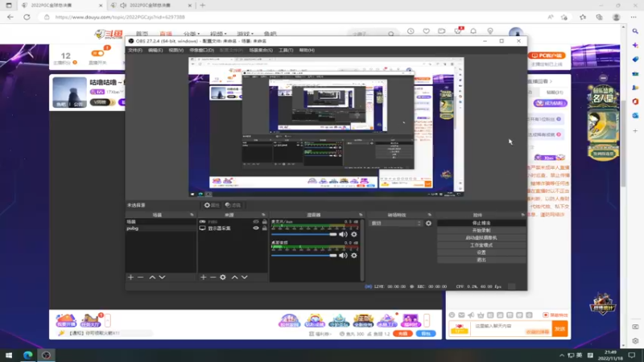
Task: Adjust desktop audio volume slider
Action: pos(304,255)
